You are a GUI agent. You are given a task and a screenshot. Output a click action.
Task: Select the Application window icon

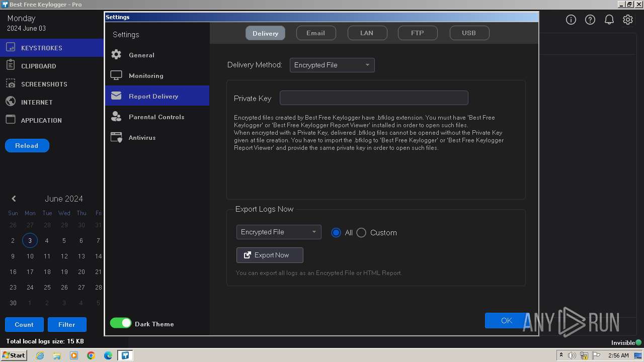pyautogui.click(x=11, y=120)
